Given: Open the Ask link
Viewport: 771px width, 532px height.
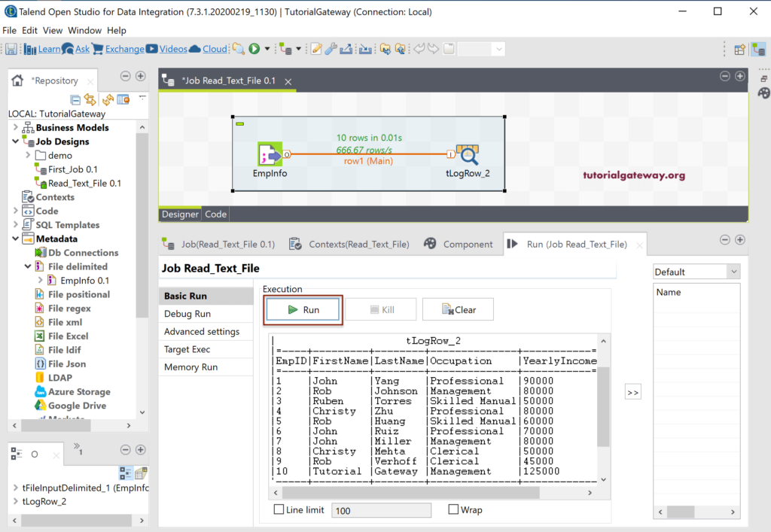Looking at the screenshot, I should pos(82,49).
